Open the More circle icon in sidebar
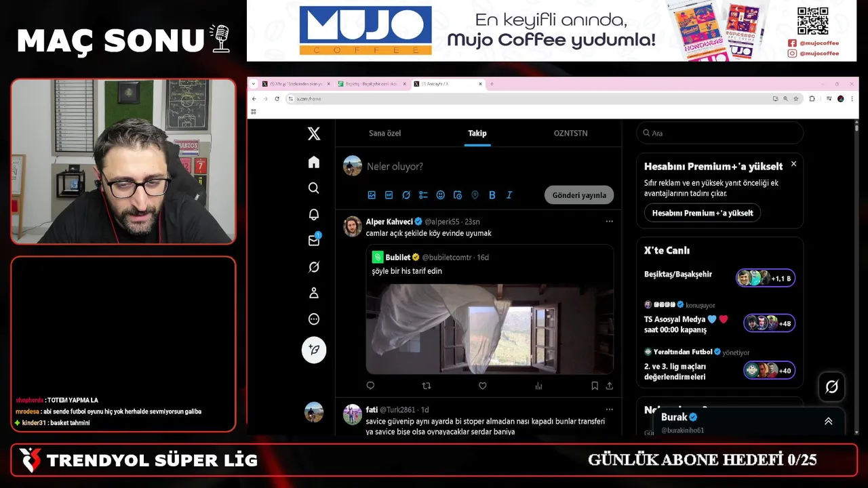868x488 pixels. tap(314, 319)
